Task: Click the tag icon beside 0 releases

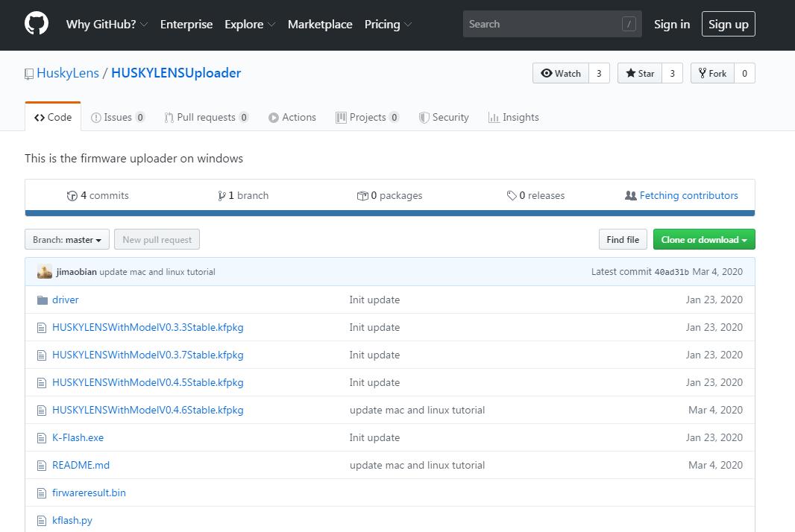Action: tap(512, 195)
